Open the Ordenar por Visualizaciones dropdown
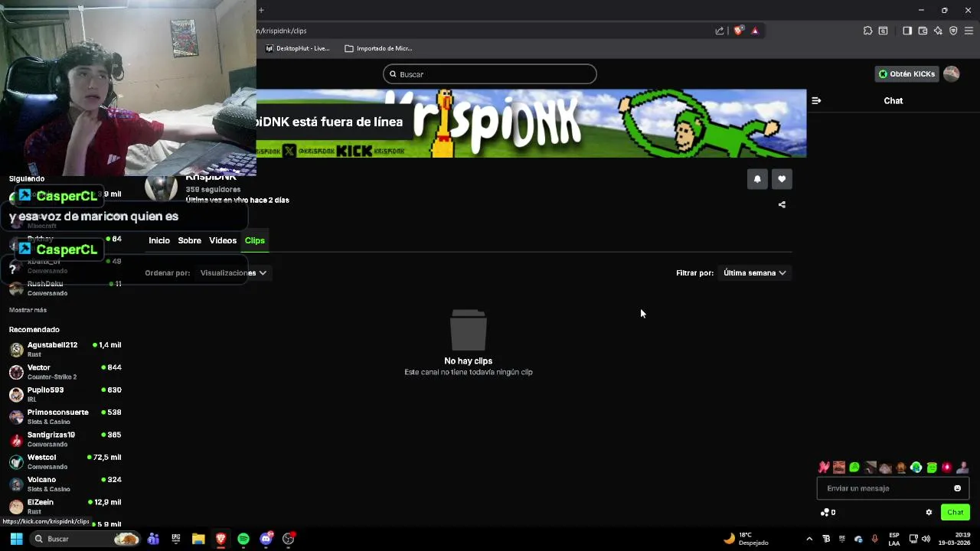 [233, 272]
